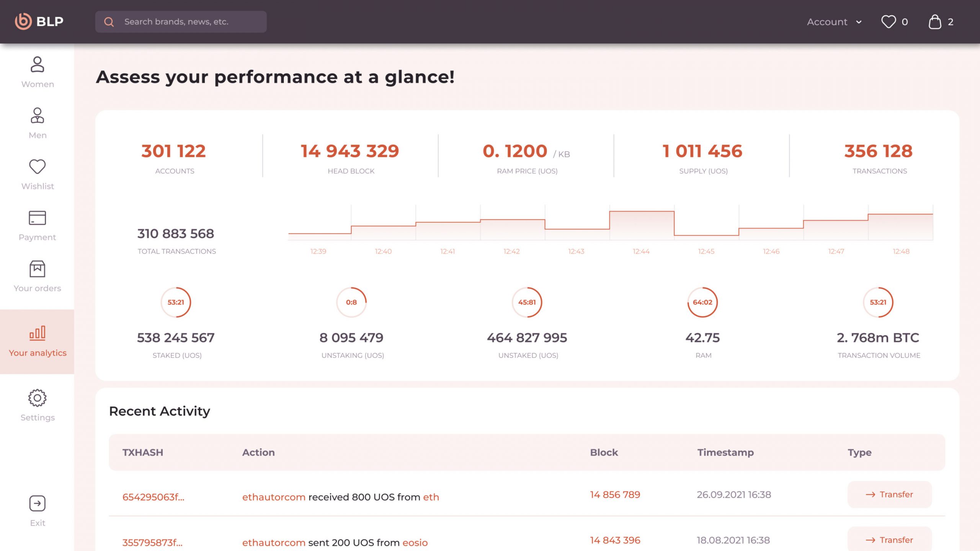Open the Your orders icon
The width and height of the screenshot is (980, 551).
pos(37,269)
